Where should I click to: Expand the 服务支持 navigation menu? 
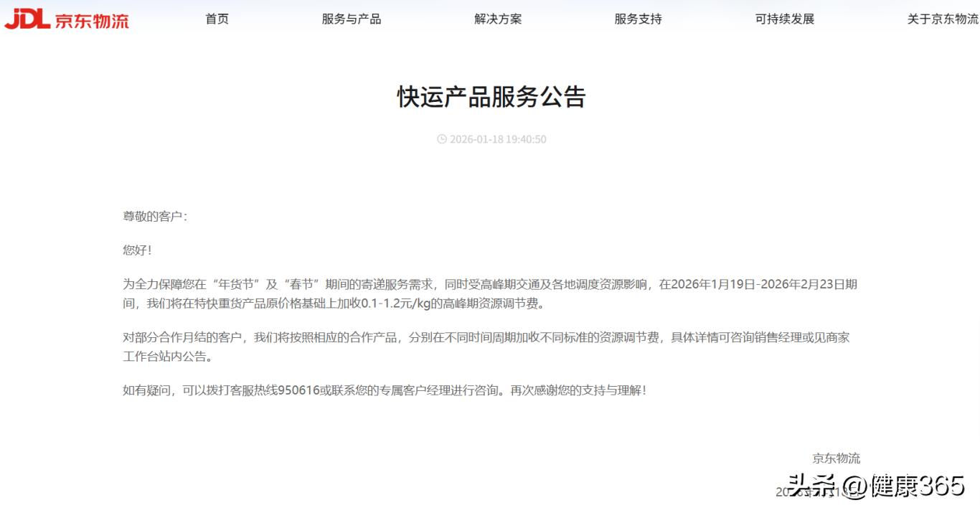(638, 19)
